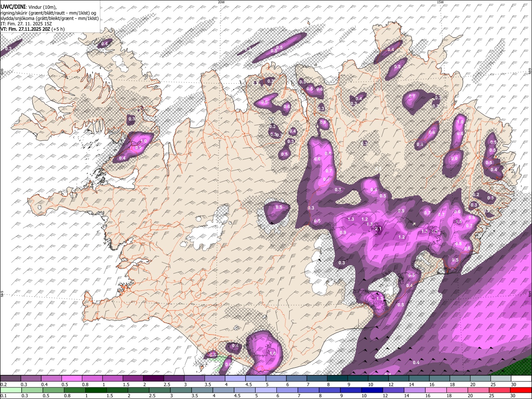The image size is (532, 399).
Task: Select lower legend dark blue swatch starting at 10
Action: click(x=372, y=390)
